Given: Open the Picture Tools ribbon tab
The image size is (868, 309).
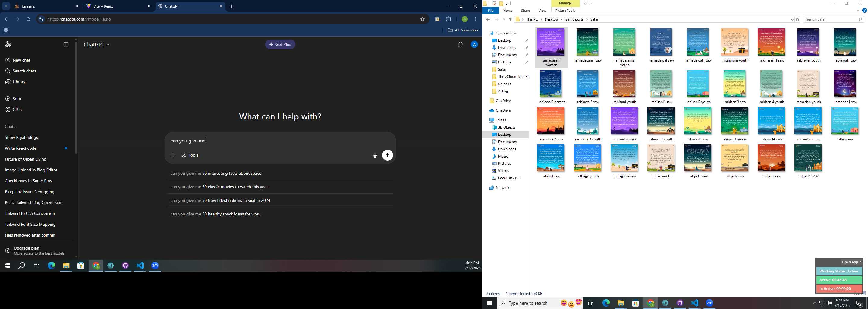Looking at the screenshot, I should (565, 11).
